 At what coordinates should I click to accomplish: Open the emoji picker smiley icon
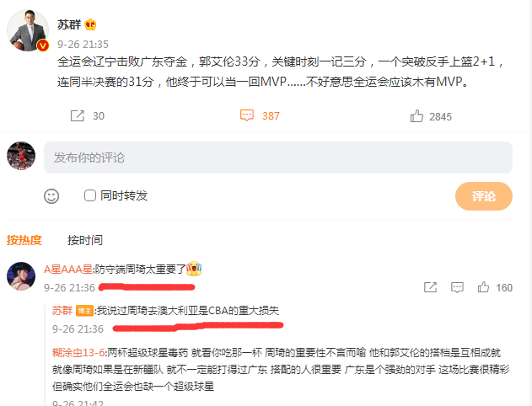(51, 196)
